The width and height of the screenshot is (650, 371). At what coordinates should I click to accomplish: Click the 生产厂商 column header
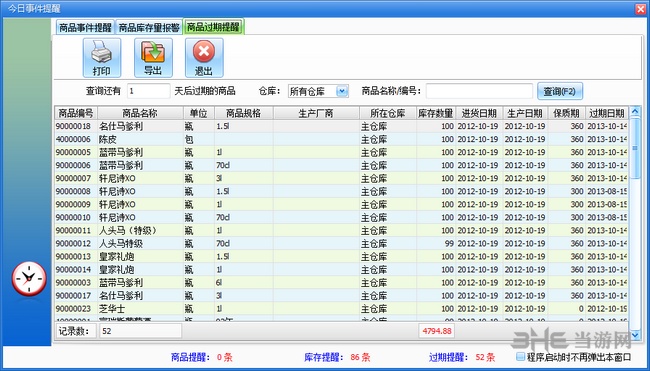316,113
